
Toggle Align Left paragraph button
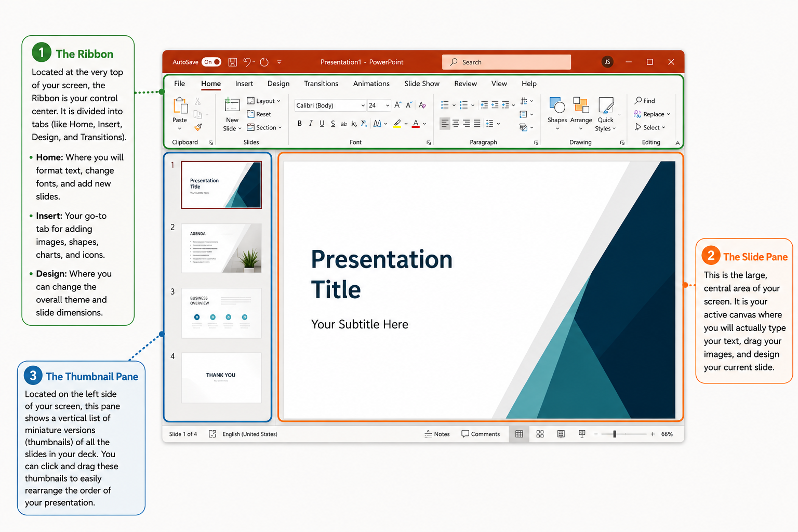[x=445, y=123]
